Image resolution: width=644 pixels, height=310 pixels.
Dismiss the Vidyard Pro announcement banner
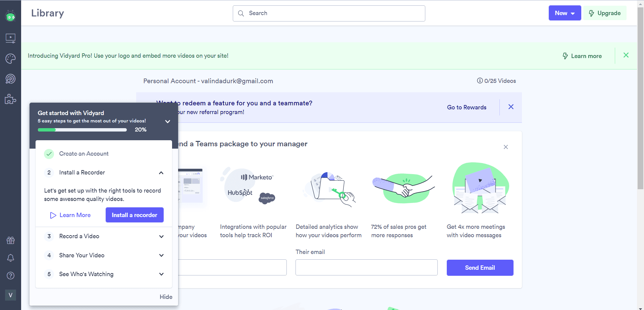pos(626,55)
